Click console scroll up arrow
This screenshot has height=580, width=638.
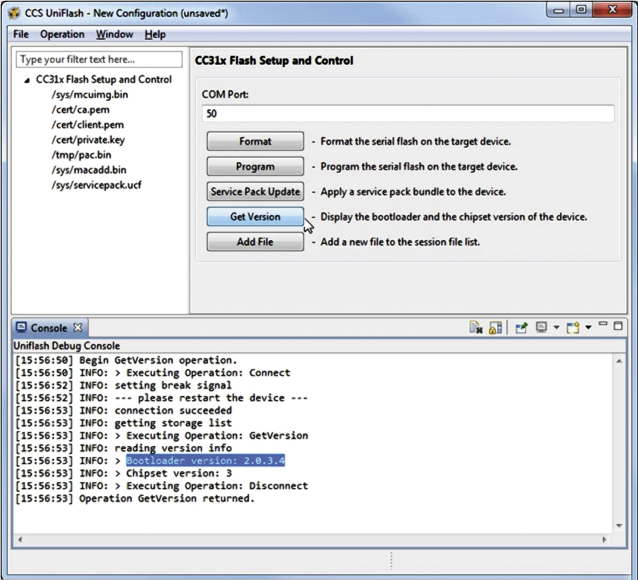619,361
